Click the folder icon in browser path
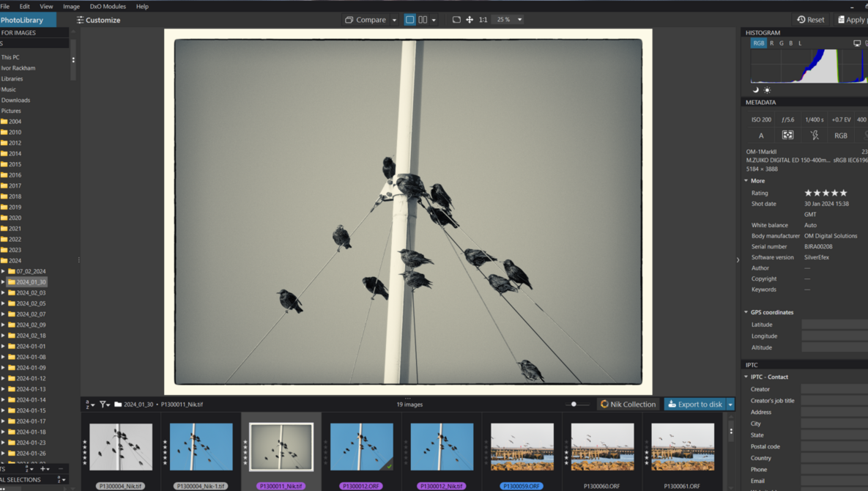868x491 pixels. 118,405
